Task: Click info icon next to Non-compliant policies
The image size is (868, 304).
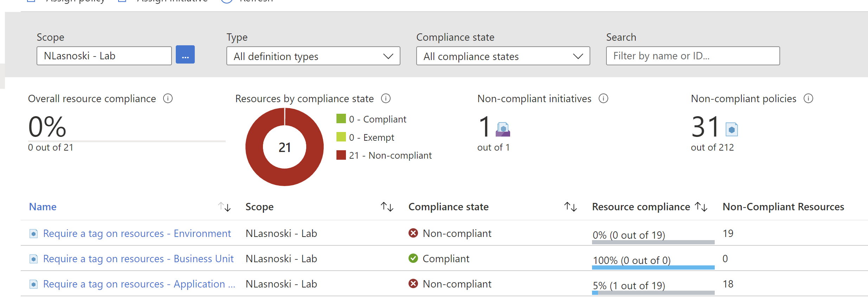Action: click(x=808, y=99)
